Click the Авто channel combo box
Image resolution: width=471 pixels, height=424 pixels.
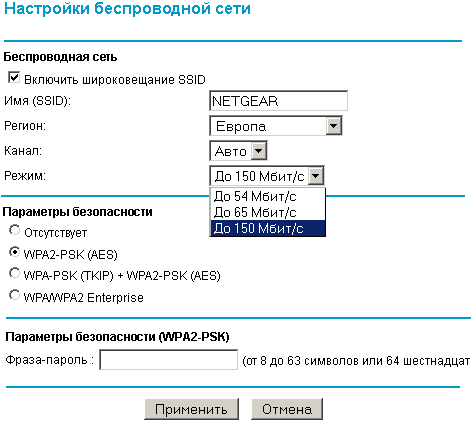click(x=238, y=151)
